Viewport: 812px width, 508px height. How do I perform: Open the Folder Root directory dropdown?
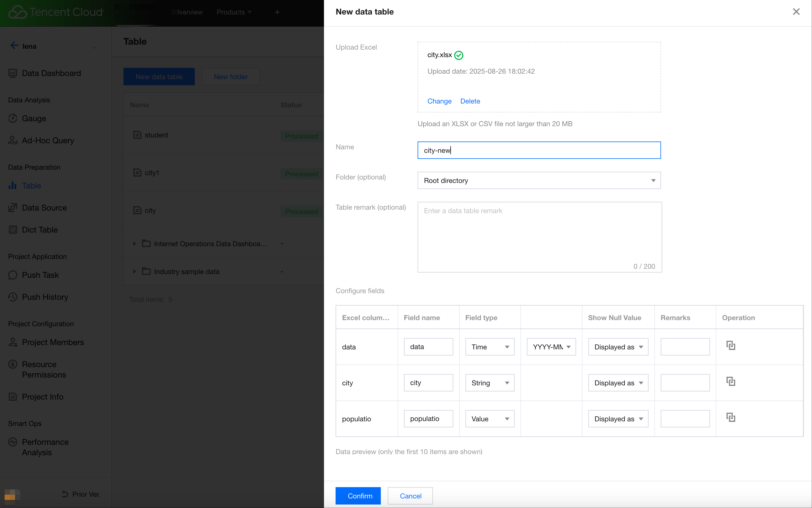click(x=539, y=181)
